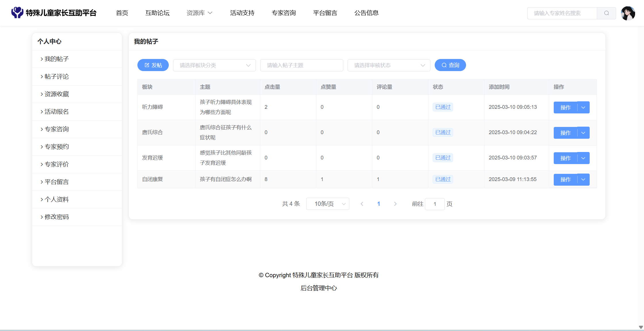Expand the 资源库 navigation menu
Image resolution: width=644 pixels, height=331 pixels.
[199, 13]
